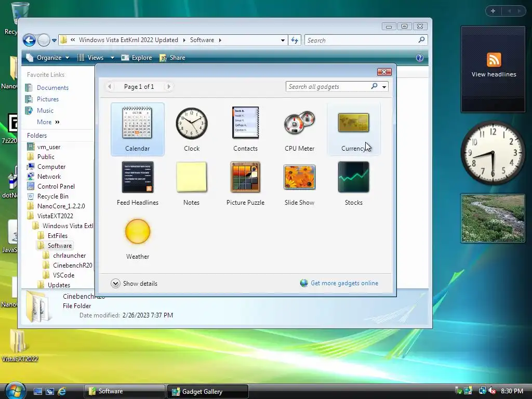This screenshot has height=399, width=532.
Task: Select the Calendar gadget
Action: click(x=137, y=129)
